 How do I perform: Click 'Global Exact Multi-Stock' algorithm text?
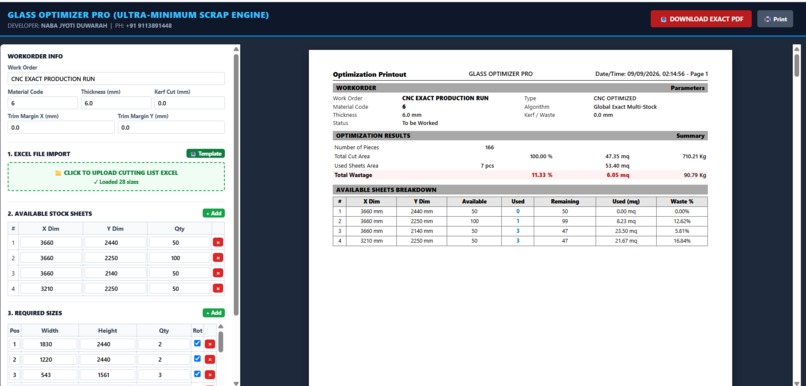click(625, 107)
